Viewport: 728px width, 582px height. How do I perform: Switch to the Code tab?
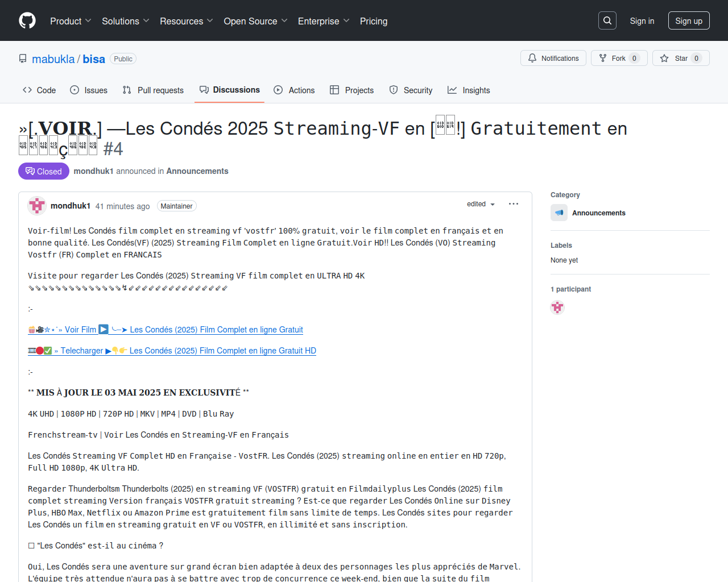(x=39, y=90)
